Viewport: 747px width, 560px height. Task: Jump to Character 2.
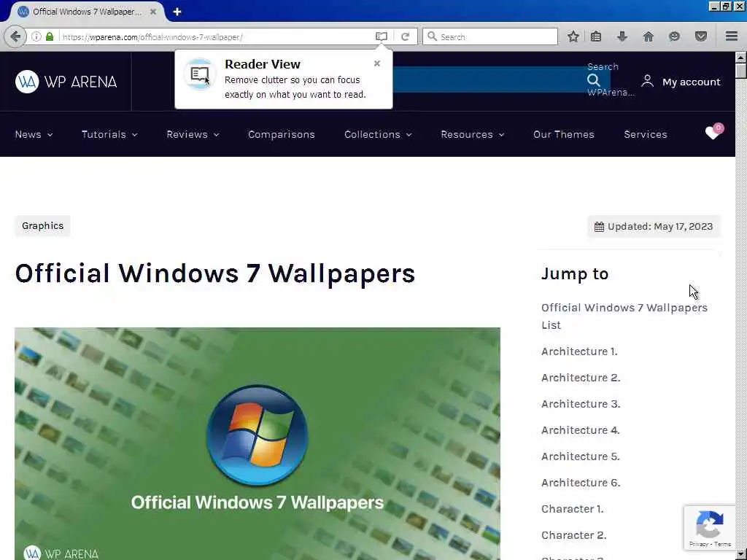click(573, 534)
